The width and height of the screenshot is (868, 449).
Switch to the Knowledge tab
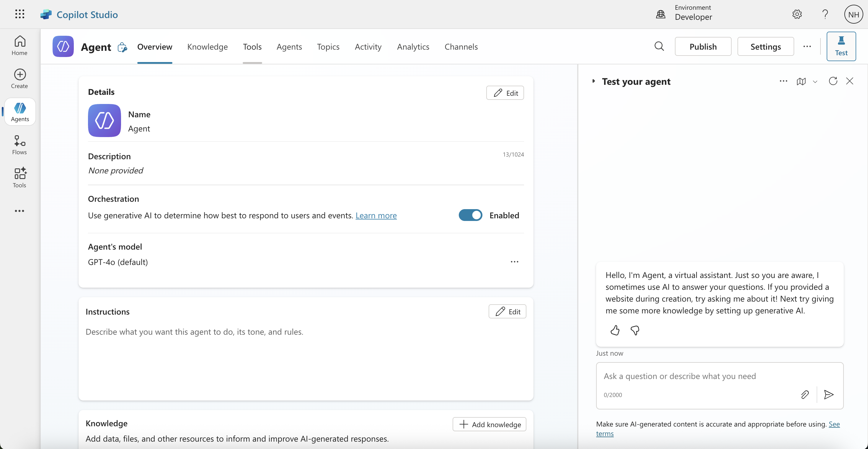[x=207, y=46]
